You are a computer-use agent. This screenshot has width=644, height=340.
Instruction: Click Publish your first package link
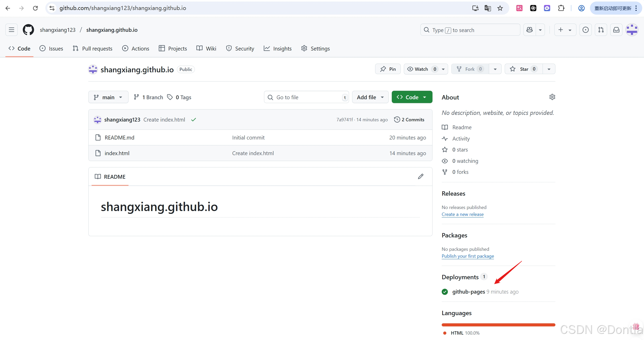coord(468,256)
